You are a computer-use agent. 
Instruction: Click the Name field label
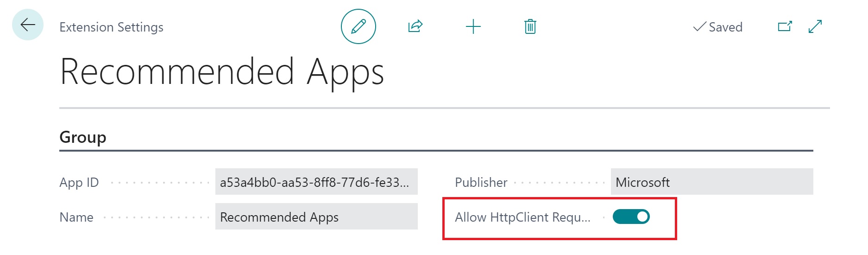(x=76, y=217)
